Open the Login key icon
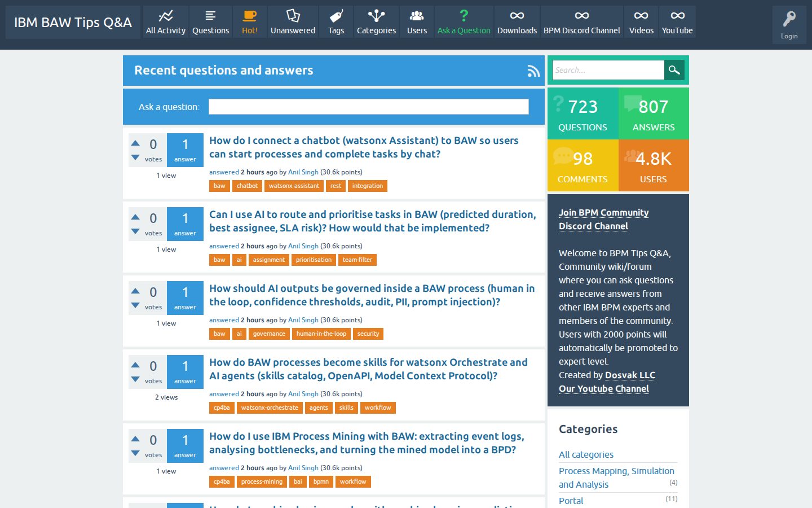 (x=789, y=24)
